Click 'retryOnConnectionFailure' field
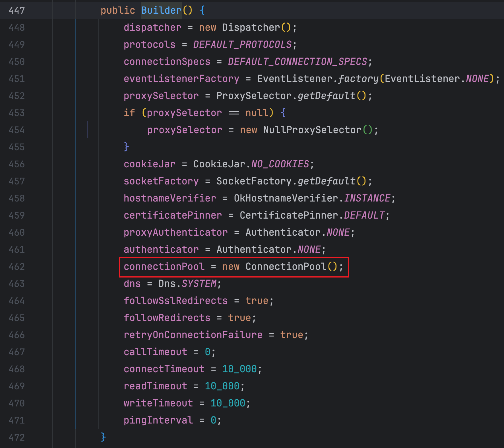The width and height of the screenshot is (504, 448). 193,335
